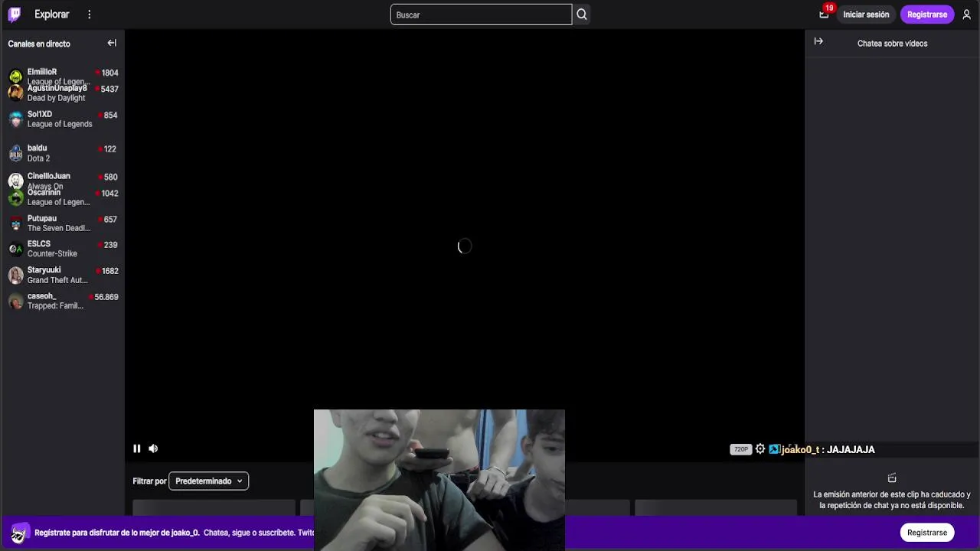Click joako0_t username in chat overlay

pos(800,449)
